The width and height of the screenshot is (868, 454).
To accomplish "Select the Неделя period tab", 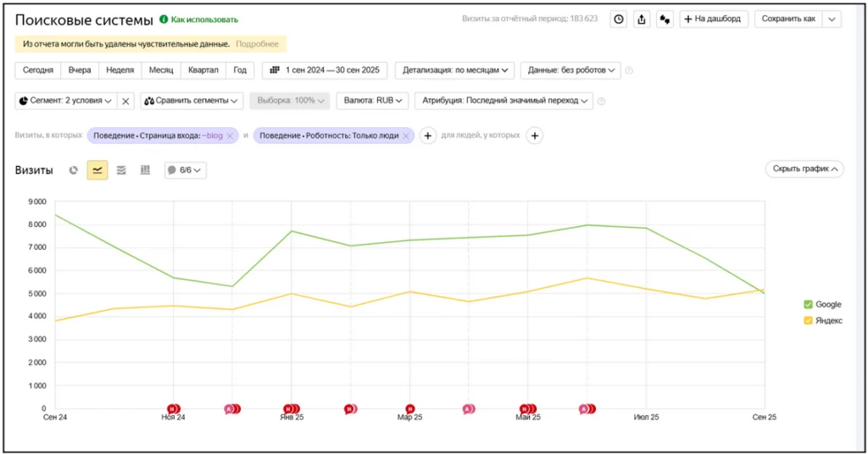I will point(120,70).
